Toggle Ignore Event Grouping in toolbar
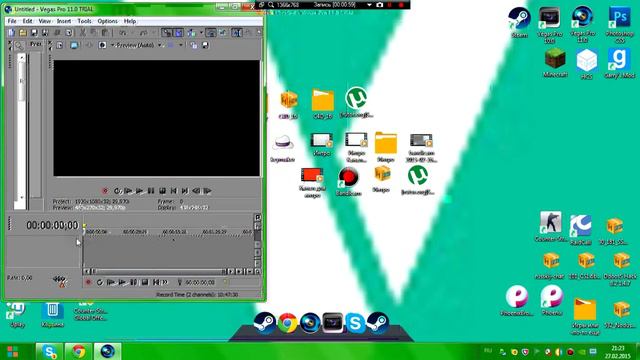Image resolution: width=640 pixels, height=360 pixels. tap(223, 33)
